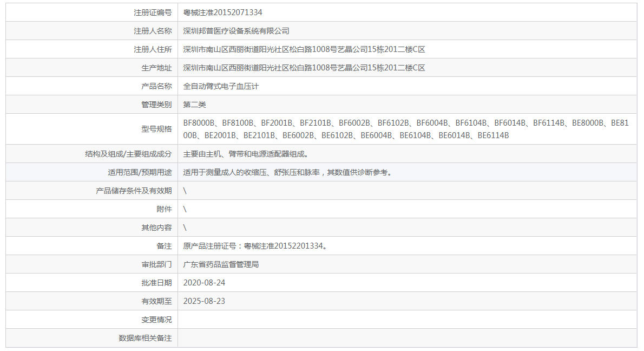Select the label 结构及组成/主要组成成分
The width and height of the screenshot is (644, 351).
128,154
